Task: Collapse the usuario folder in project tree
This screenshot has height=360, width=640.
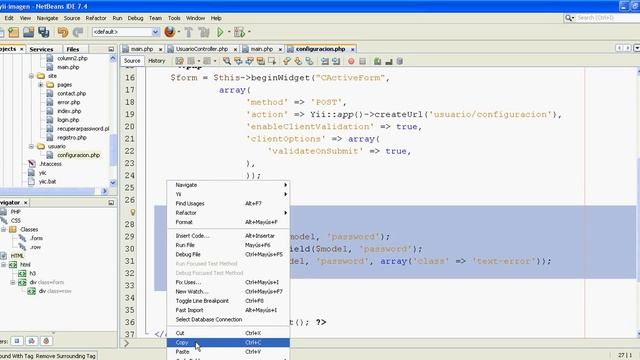Action: (x=31, y=147)
